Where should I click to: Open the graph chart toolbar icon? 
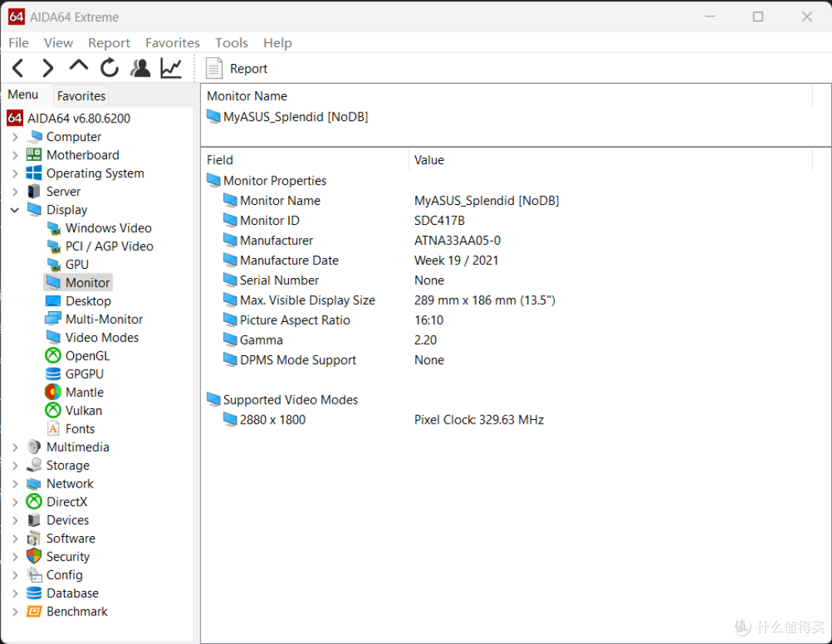point(171,68)
